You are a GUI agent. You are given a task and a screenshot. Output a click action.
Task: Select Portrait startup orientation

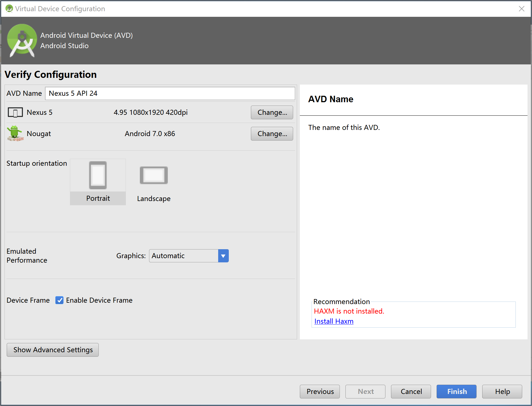coord(98,182)
